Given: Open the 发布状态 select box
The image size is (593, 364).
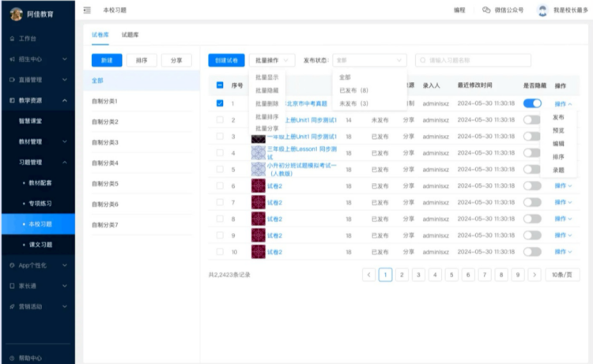Looking at the screenshot, I should click(369, 61).
